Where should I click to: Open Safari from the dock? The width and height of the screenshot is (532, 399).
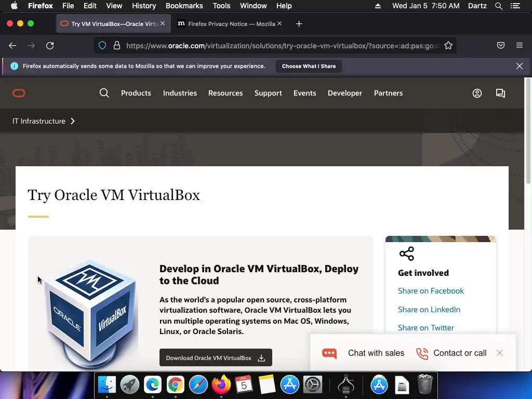coord(198,385)
